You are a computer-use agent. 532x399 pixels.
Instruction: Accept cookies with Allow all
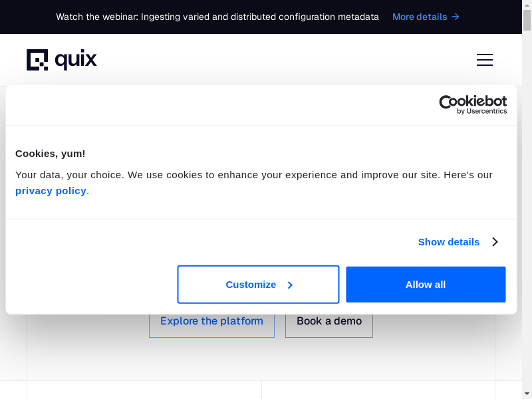[426, 285]
